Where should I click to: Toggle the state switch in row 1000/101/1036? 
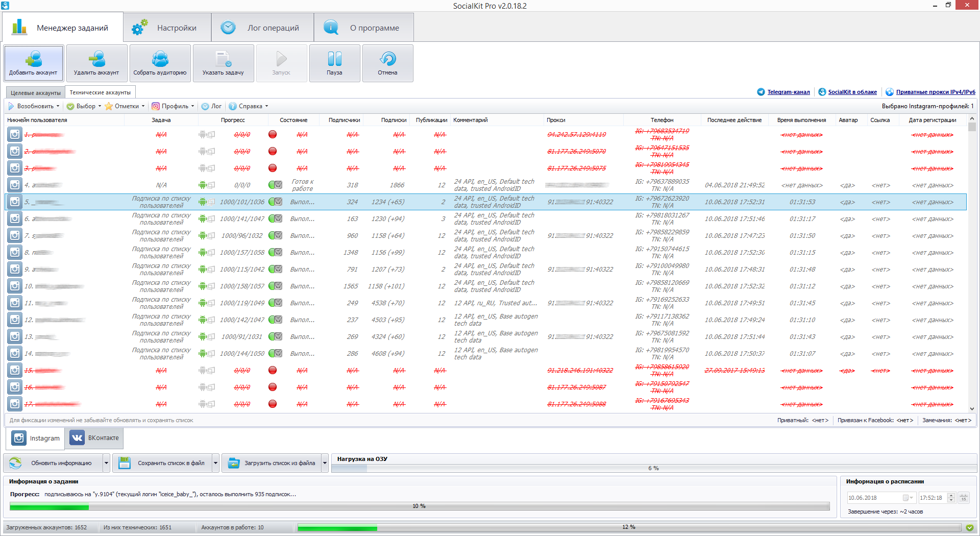coord(276,202)
